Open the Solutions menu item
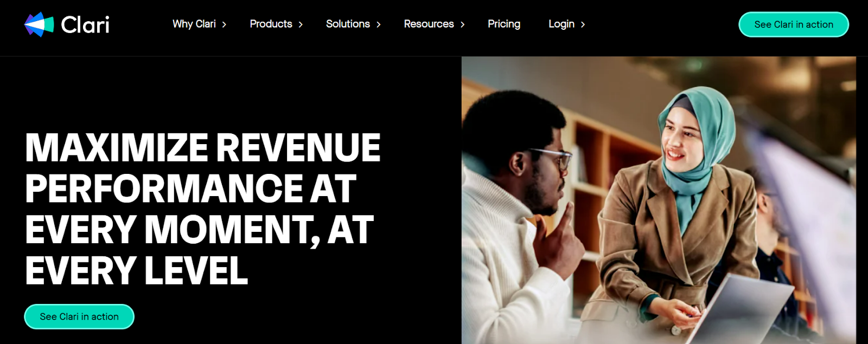868x344 pixels. pos(348,24)
